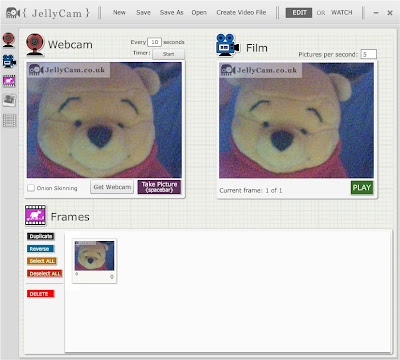Enable Onion Skinning checkbox

31,188
